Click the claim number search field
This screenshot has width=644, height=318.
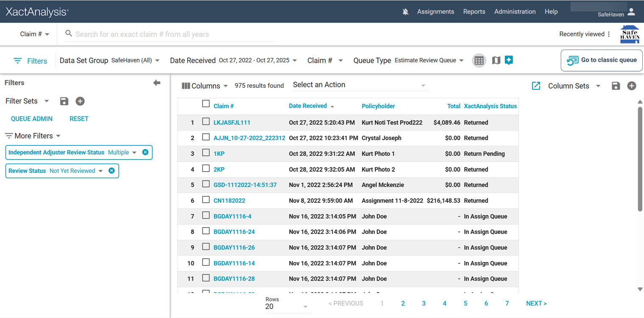(x=170, y=34)
